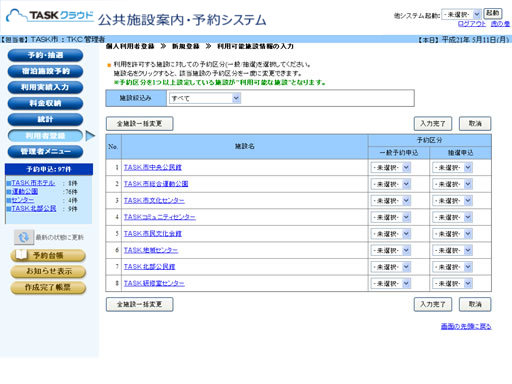Click the ログアウト link

coord(472,24)
